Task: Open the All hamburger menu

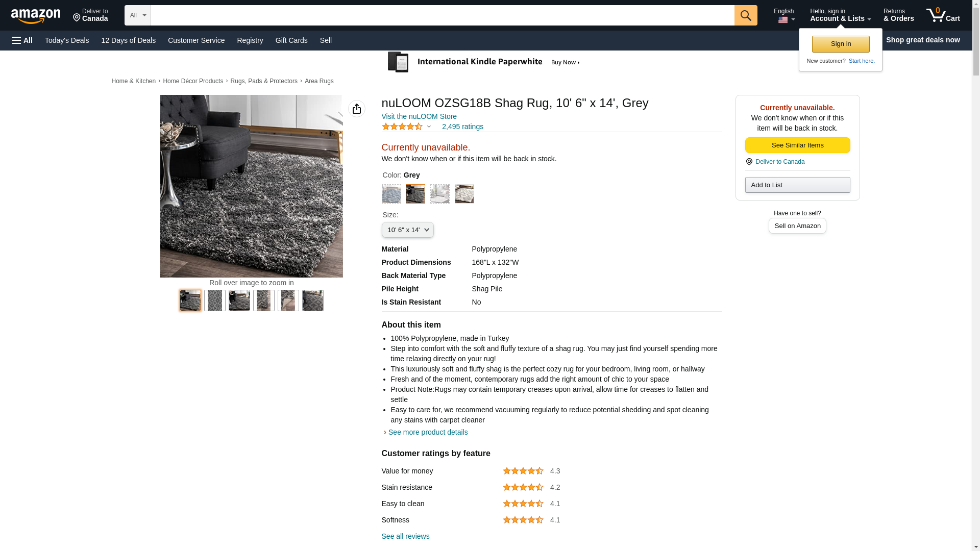Action: (22, 40)
